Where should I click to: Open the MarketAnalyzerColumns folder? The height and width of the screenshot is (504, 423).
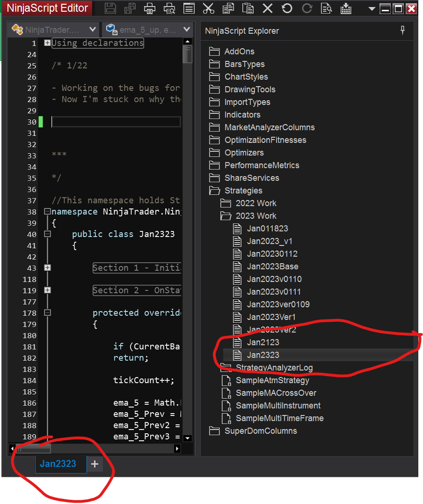pyautogui.click(x=270, y=127)
